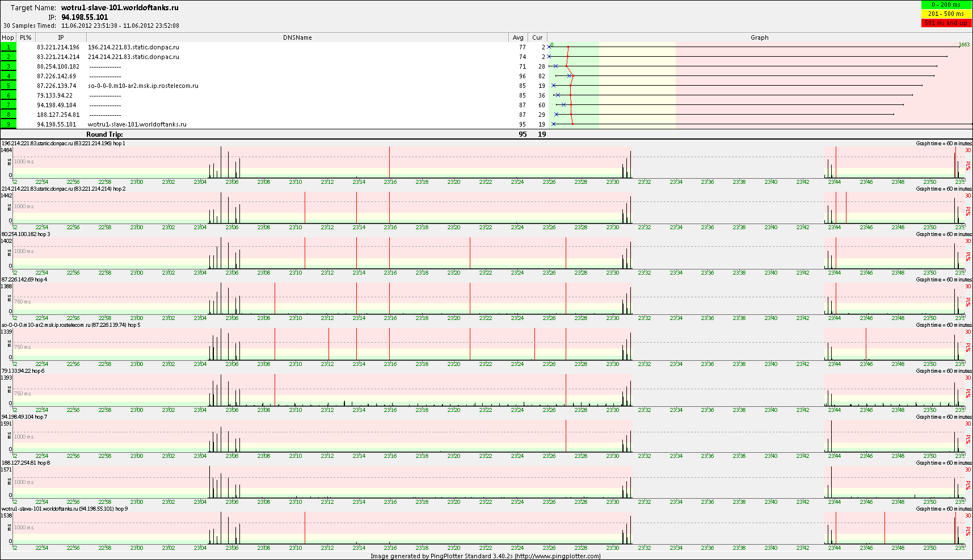This screenshot has height=560, width=973.
Task: Select the green hop 9 cell
Action: click(x=9, y=124)
